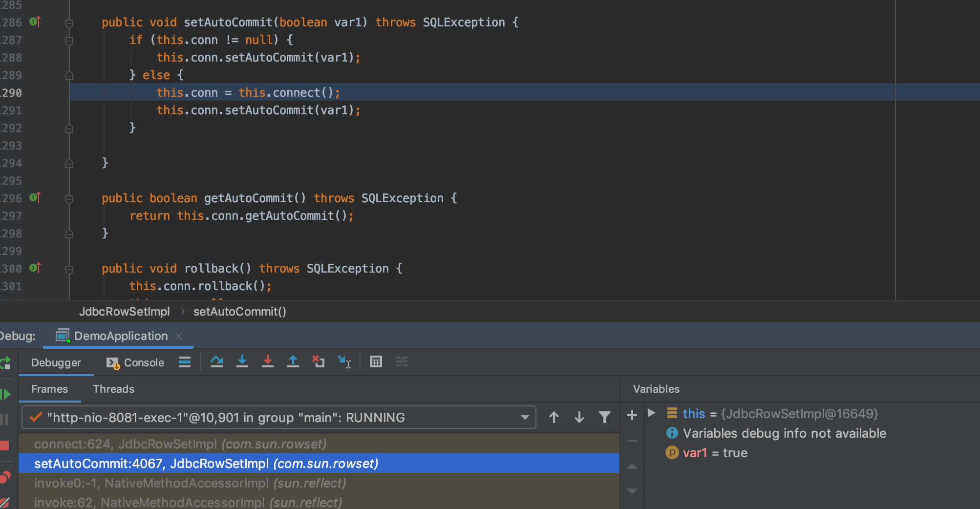Click the fold end marker at line 294
Screen dimensions: 980x509
[x=69, y=163]
